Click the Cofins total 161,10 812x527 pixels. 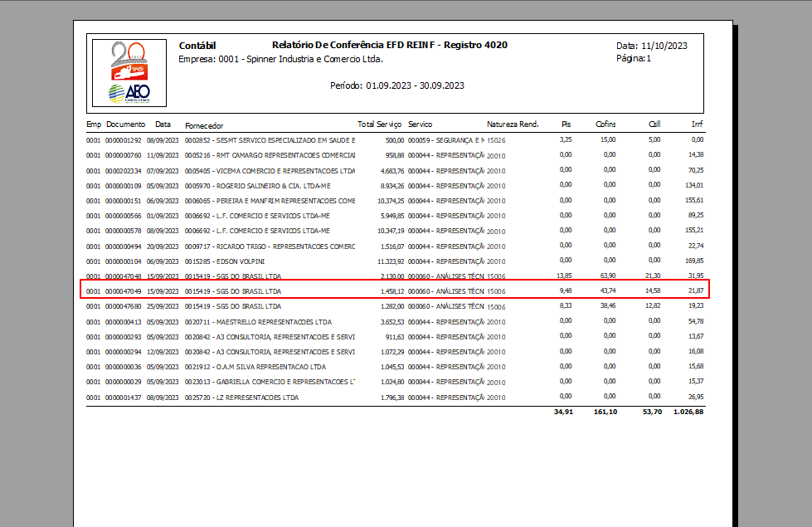click(605, 412)
